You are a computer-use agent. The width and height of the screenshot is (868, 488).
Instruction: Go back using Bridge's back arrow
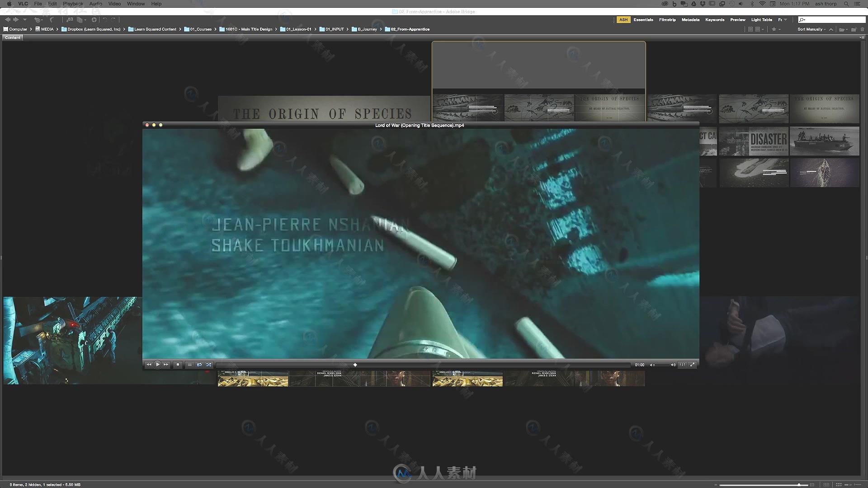click(x=8, y=19)
